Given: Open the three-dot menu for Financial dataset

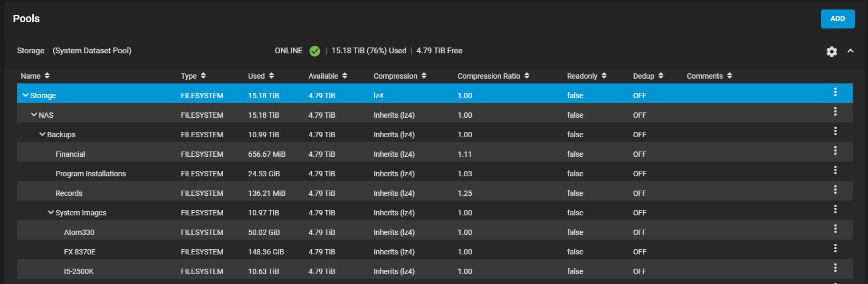Looking at the screenshot, I should click(835, 150).
